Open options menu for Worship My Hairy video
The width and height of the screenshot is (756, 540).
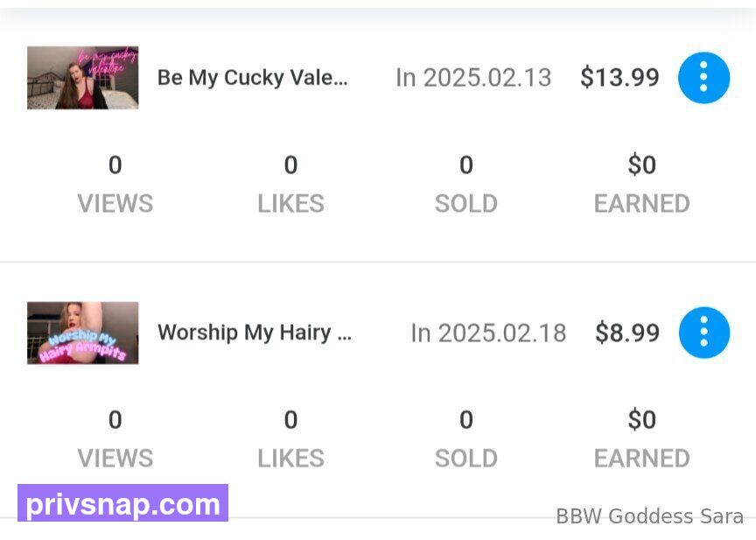703,333
